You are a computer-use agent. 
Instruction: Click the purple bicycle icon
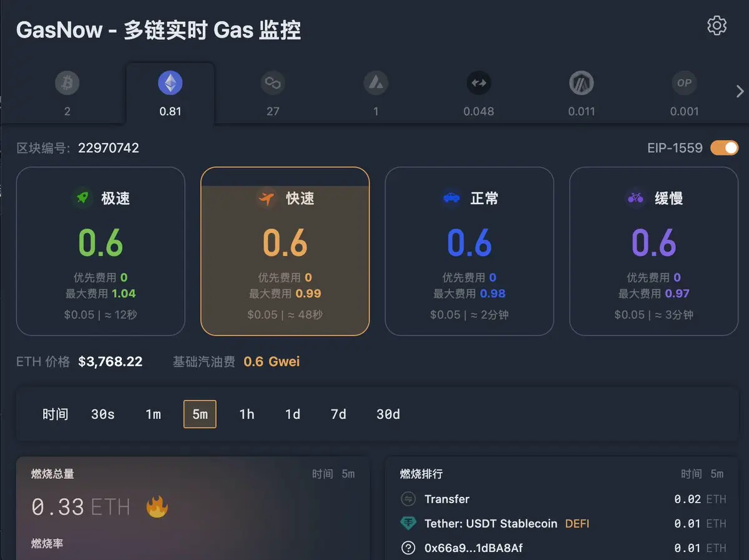(635, 198)
